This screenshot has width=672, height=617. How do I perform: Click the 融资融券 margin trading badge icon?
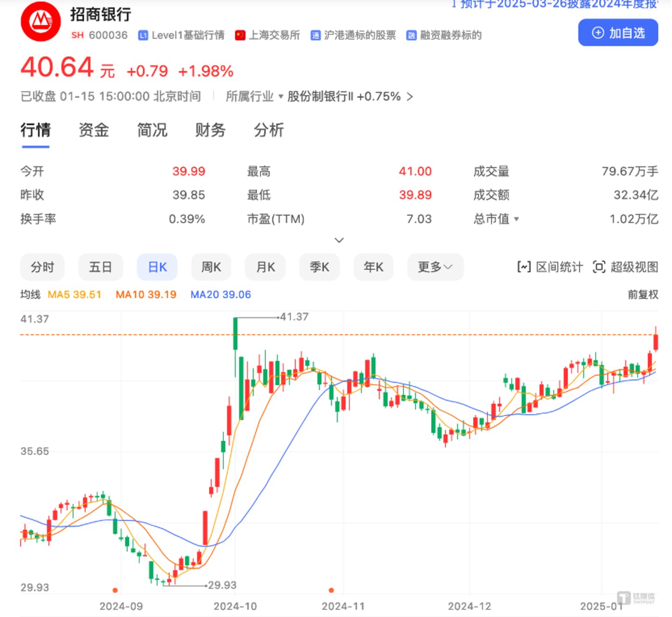coord(411,35)
